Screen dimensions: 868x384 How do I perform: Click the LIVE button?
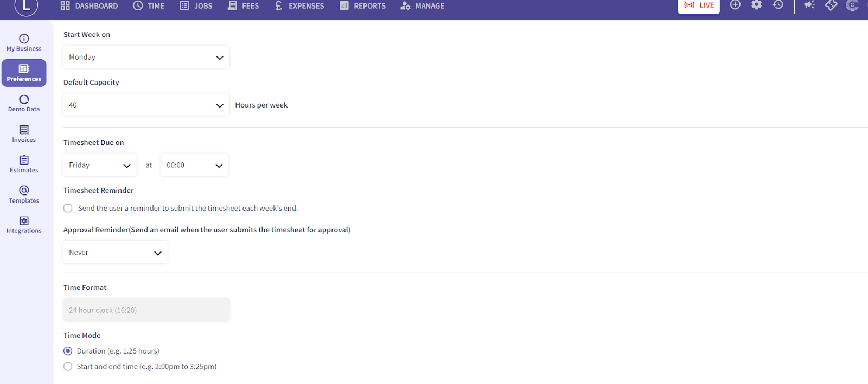pyautogui.click(x=699, y=6)
